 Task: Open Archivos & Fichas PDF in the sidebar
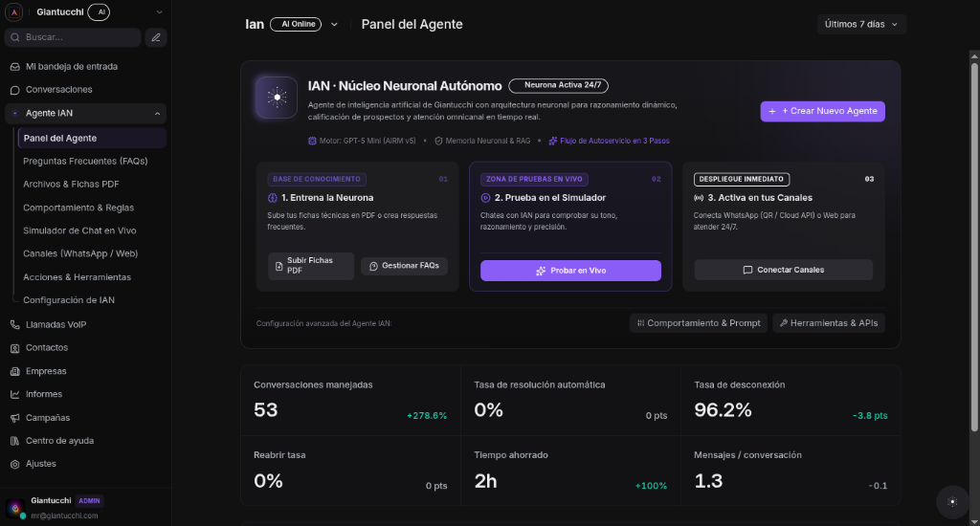point(71,185)
